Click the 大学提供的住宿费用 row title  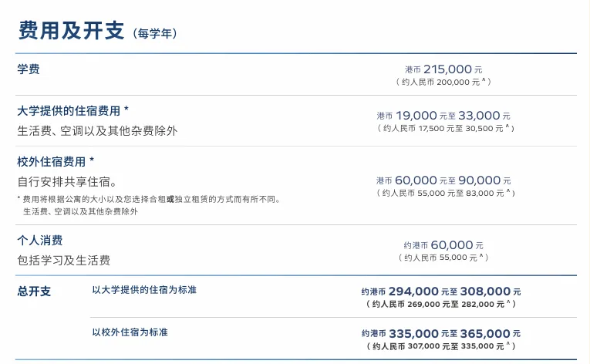[72, 110]
